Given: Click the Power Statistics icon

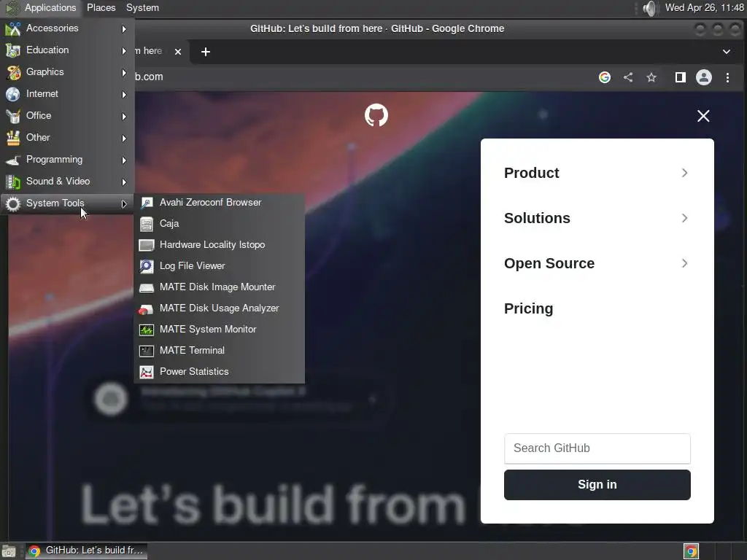Looking at the screenshot, I should pos(146,372).
